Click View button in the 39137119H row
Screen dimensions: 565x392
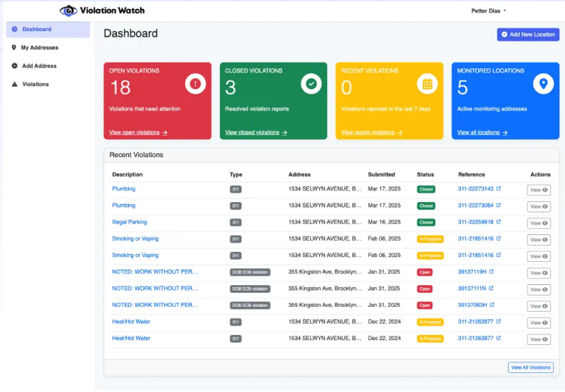coord(539,273)
